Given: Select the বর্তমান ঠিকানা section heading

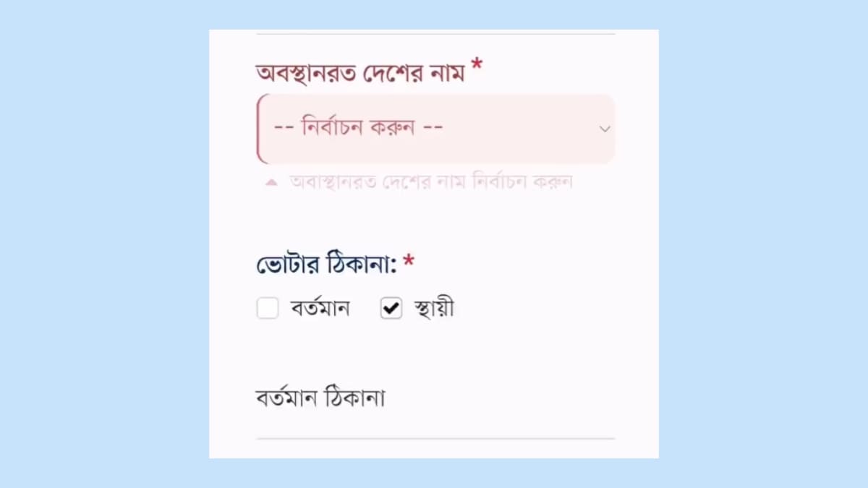Looking at the screenshot, I should [x=321, y=396].
